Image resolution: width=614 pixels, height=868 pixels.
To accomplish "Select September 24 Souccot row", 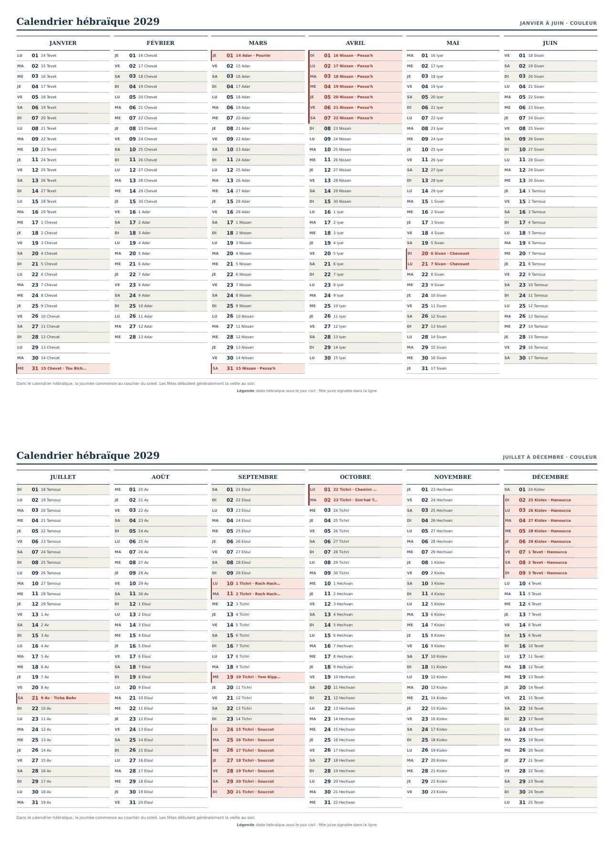I will (x=258, y=730).
